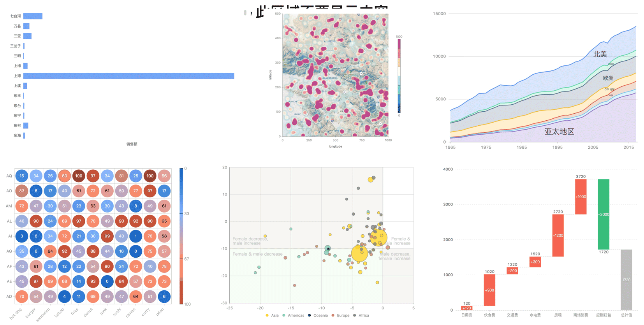
Task: Click the 1720 label below the green bar
Action: (604, 252)
